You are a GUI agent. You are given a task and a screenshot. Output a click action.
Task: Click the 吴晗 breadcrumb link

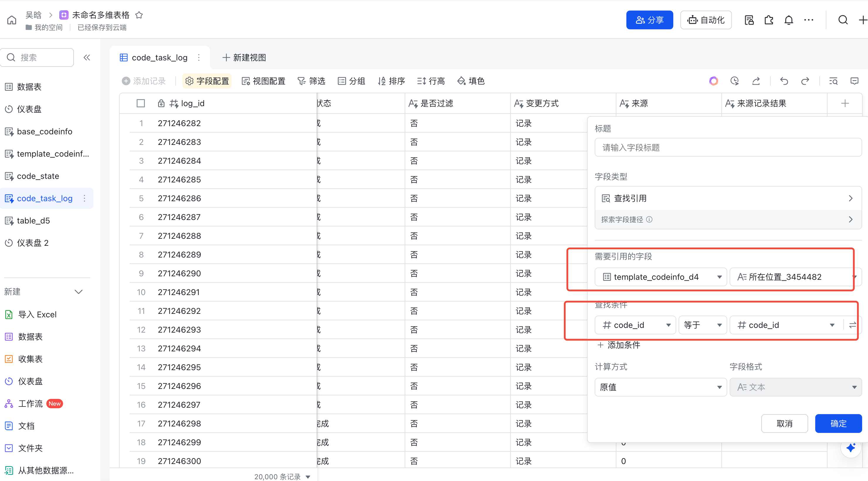pyautogui.click(x=33, y=15)
